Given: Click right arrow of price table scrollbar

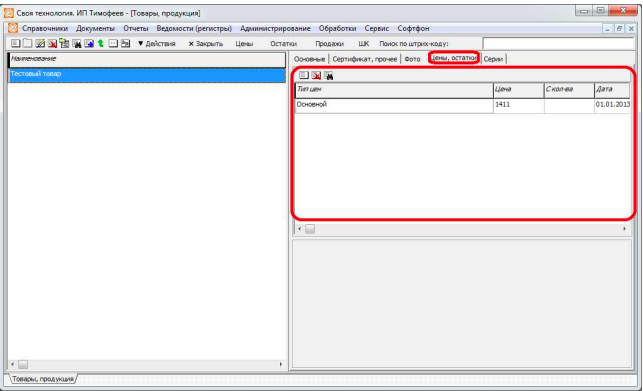Looking at the screenshot, I should pyautogui.click(x=625, y=229).
